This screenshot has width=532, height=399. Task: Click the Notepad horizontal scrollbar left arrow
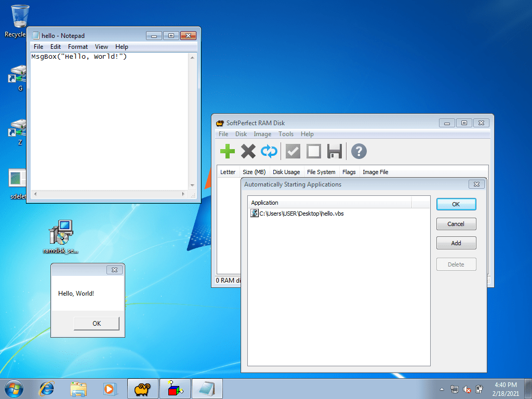tap(35, 194)
